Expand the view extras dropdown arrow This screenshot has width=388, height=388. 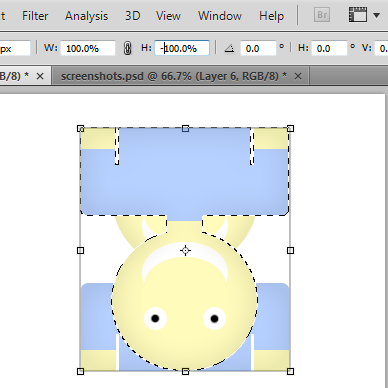tap(377, 15)
